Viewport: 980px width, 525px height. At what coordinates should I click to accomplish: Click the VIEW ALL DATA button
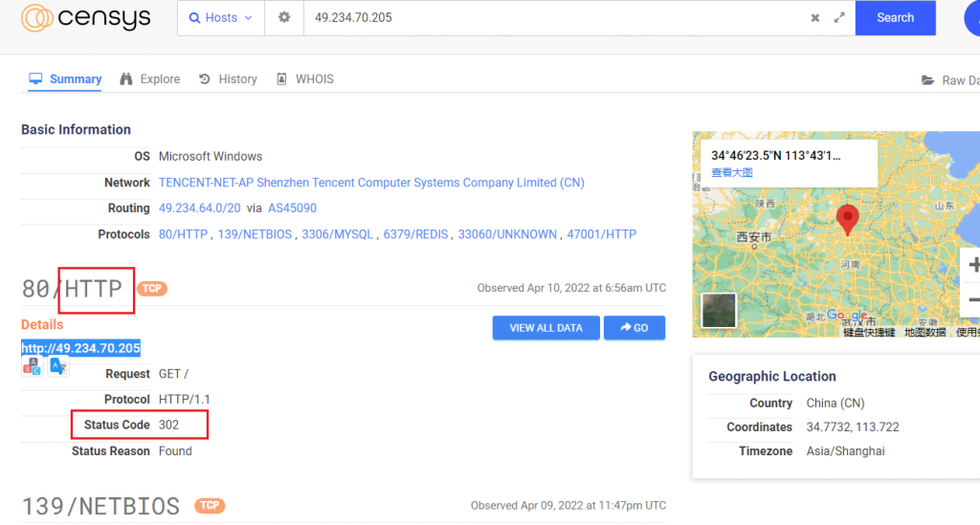[x=546, y=328]
